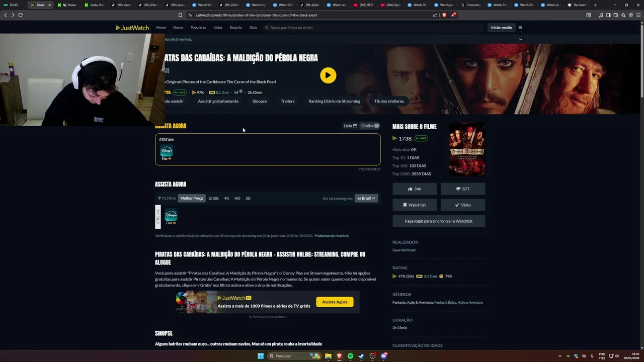Close the Piratas browser tab
This screenshot has width=644, height=362.
click(x=49, y=5)
